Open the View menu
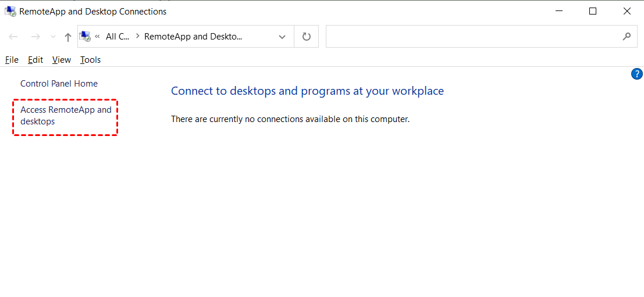644x297 pixels. pos(61,60)
